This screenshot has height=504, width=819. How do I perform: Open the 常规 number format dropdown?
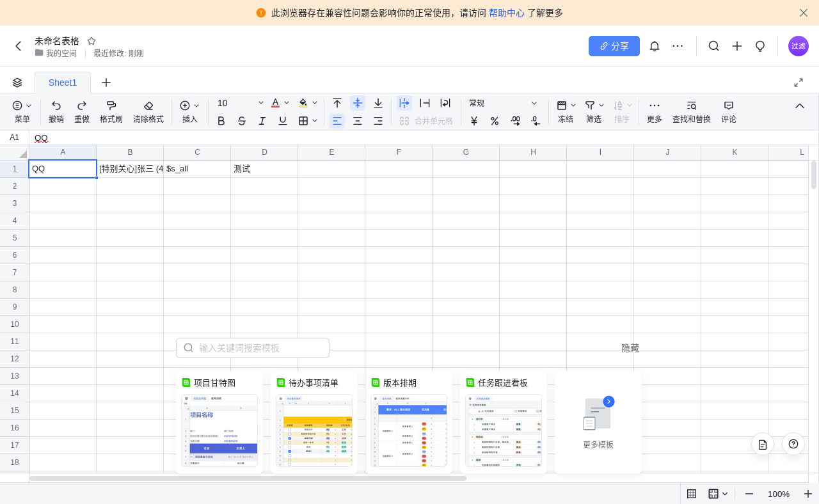click(504, 103)
